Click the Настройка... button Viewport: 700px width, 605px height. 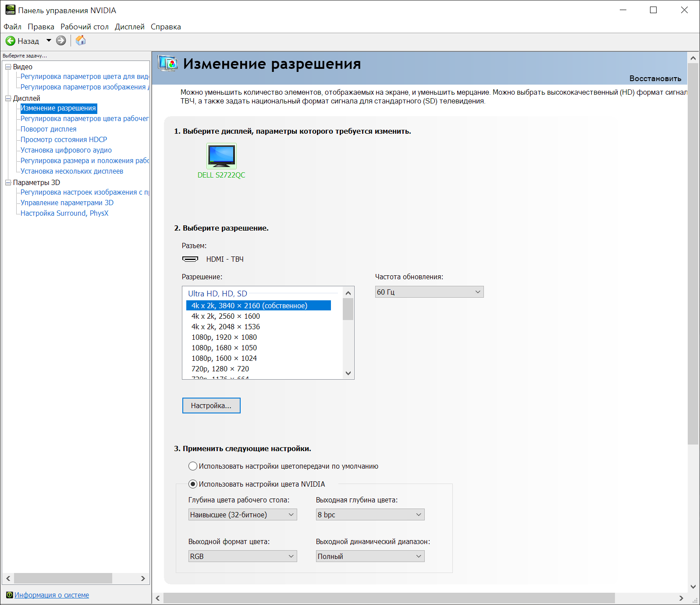[211, 406]
